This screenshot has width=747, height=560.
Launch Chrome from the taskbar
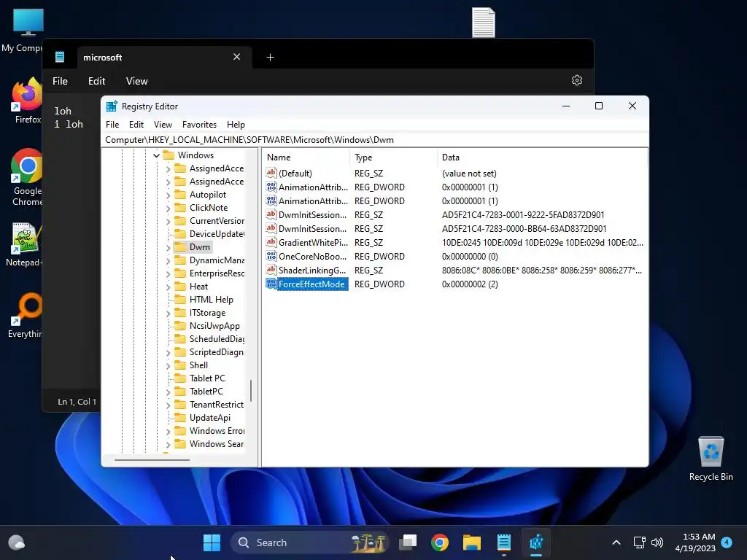point(439,542)
